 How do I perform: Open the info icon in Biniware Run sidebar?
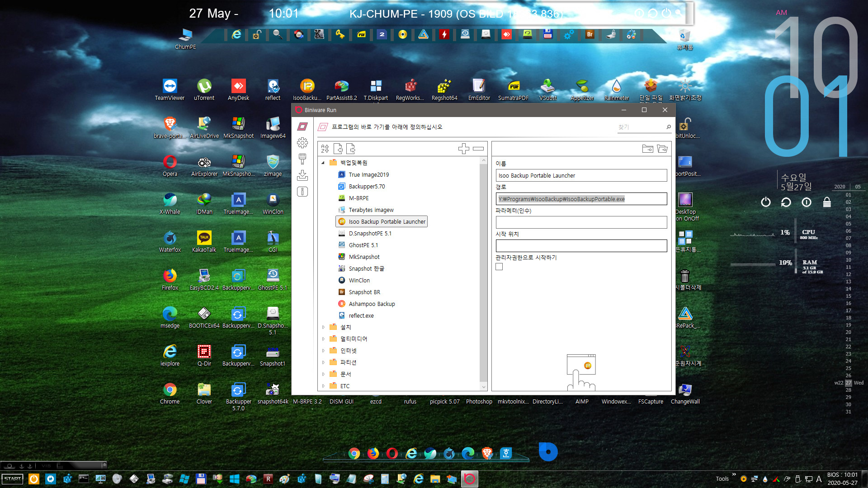click(x=302, y=192)
